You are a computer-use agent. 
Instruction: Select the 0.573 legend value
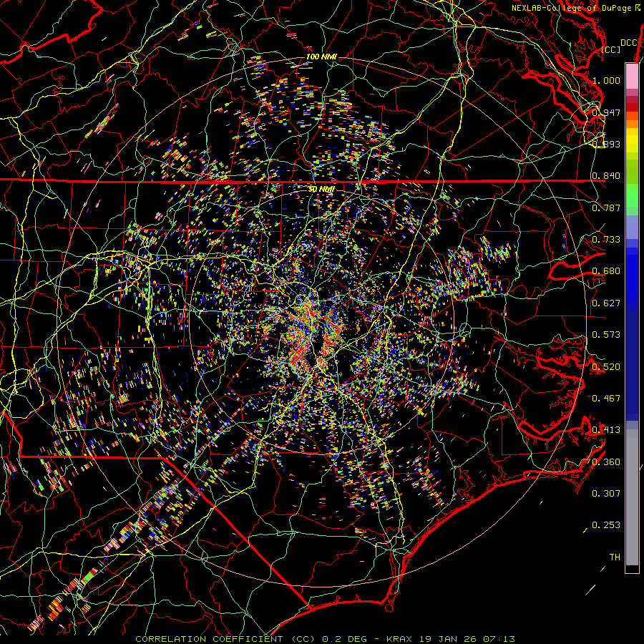point(606,335)
